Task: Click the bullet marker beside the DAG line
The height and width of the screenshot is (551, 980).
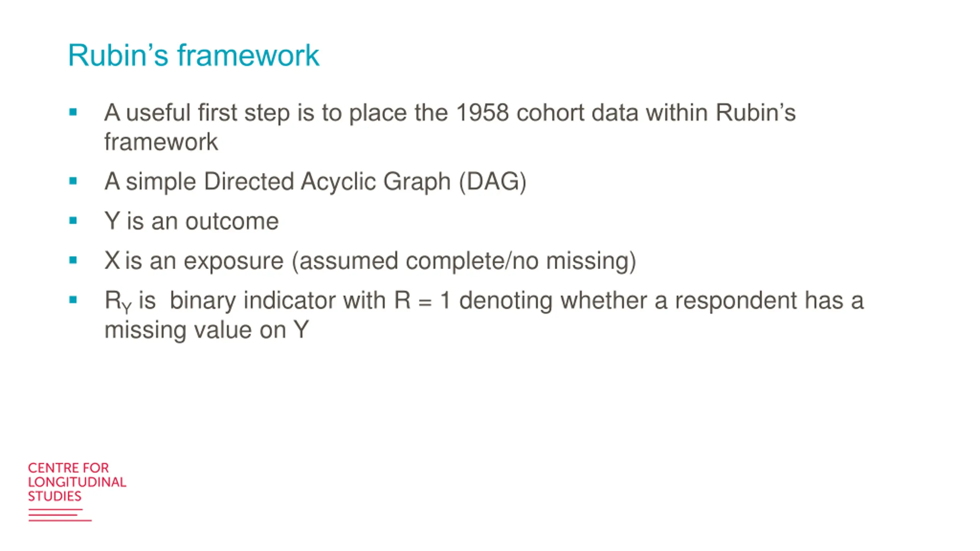Action: pyautogui.click(x=73, y=181)
